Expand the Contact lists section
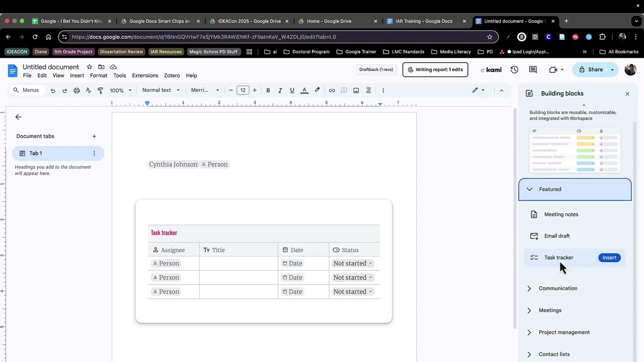The height and width of the screenshot is (362, 644). [x=575, y=354]
